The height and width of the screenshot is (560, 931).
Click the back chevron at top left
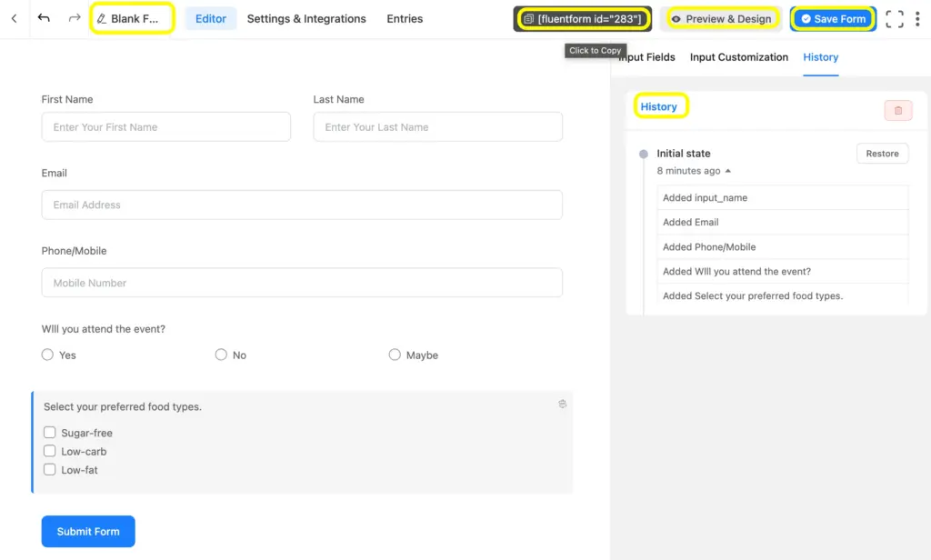(15, 18)
